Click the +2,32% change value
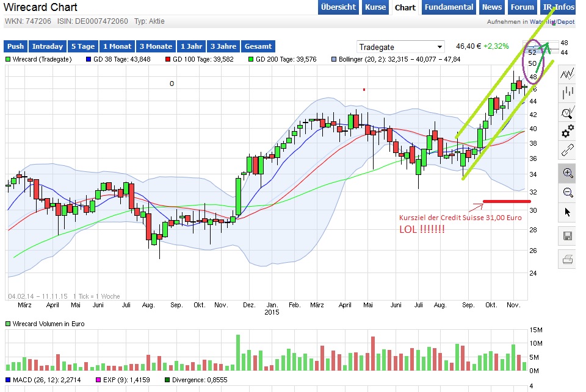Viewport: 586px width, 392px height. (496, 46)
